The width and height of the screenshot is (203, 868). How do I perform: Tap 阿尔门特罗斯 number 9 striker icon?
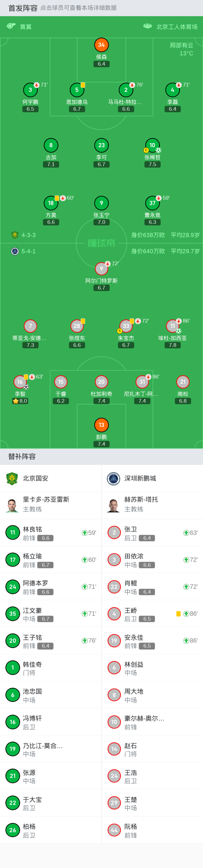(x=101, y=268)
